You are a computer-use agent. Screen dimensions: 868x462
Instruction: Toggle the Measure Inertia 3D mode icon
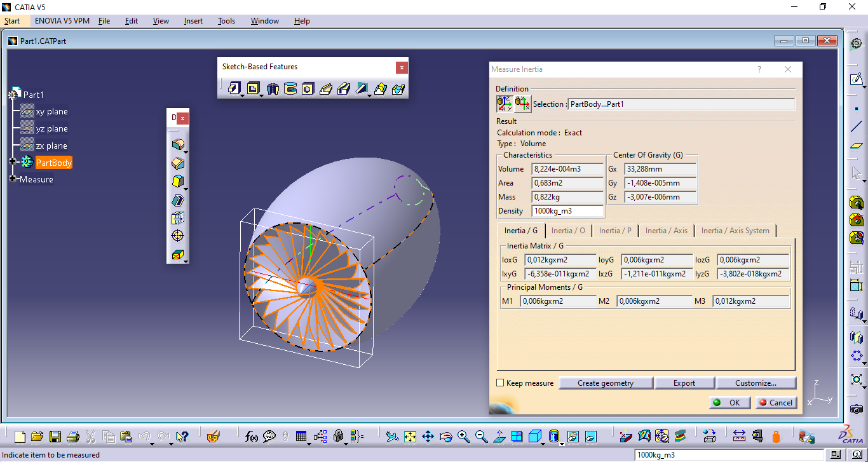505,103
